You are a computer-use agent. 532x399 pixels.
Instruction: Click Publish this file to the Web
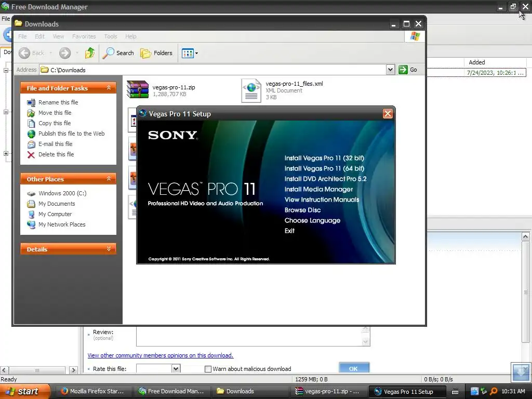coord(71,134)
